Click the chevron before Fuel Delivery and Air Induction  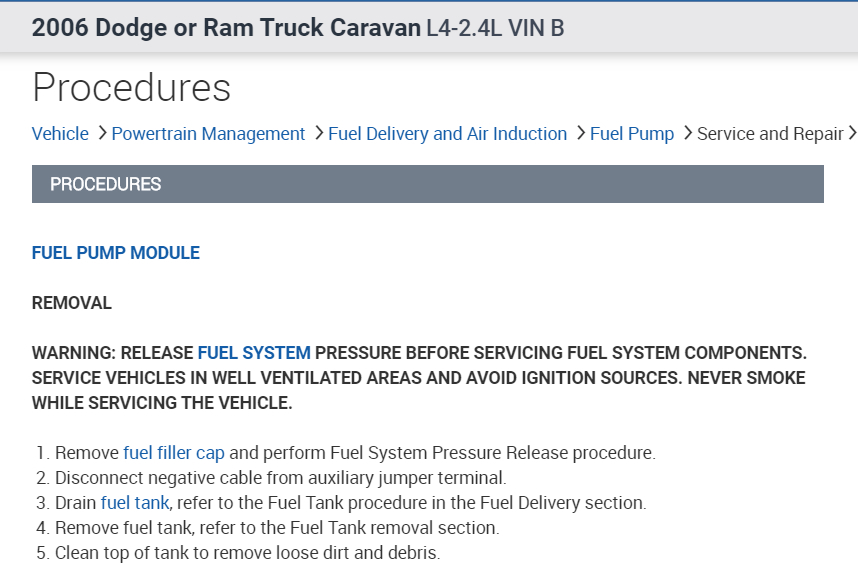tap(318, 133)
